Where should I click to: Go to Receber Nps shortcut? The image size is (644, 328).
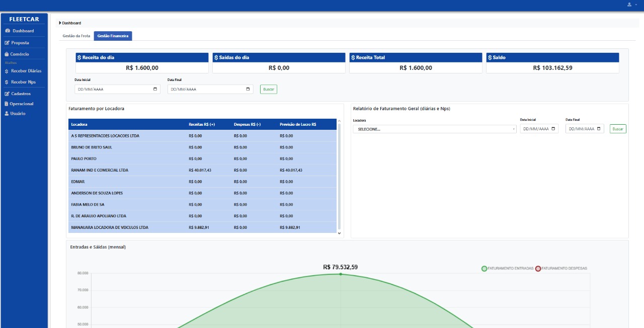pos(23,82)
